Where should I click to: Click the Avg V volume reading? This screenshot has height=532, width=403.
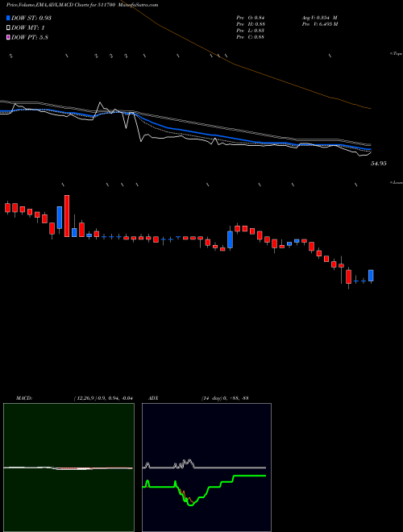click(319, 18)
